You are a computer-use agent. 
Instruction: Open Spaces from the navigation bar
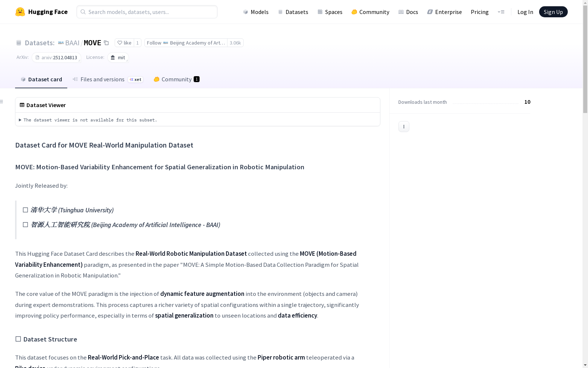[330, 12]
